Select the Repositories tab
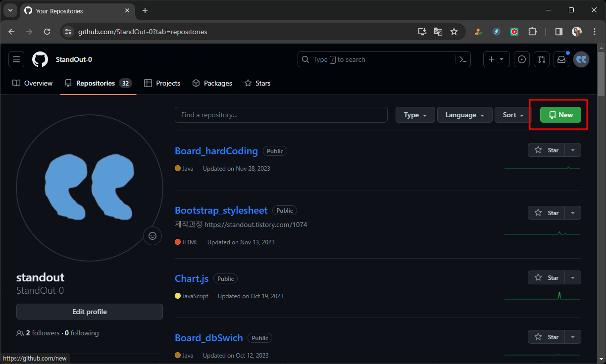This screenshot has height=364, width=606. [99, 83]
